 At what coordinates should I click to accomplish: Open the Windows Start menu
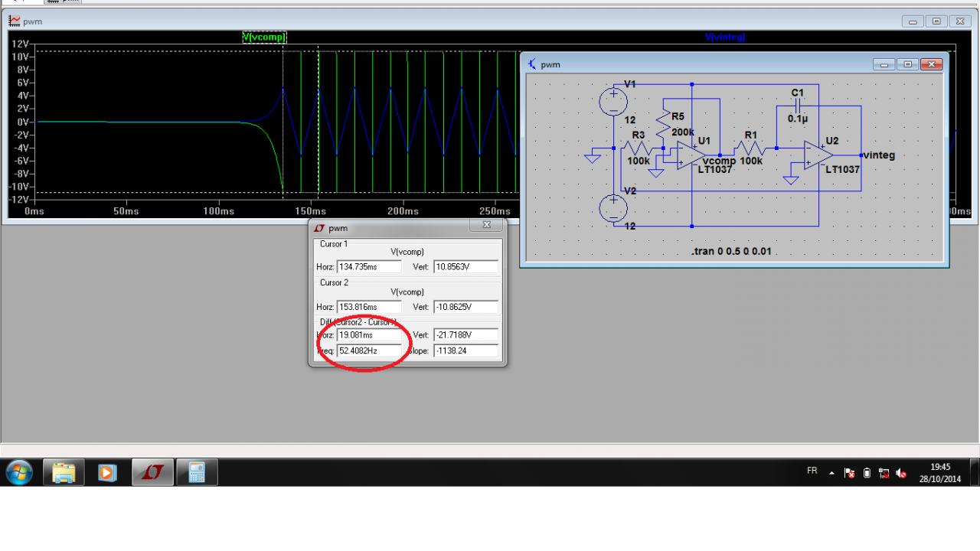pyautogui.click(x=21, y=472)
